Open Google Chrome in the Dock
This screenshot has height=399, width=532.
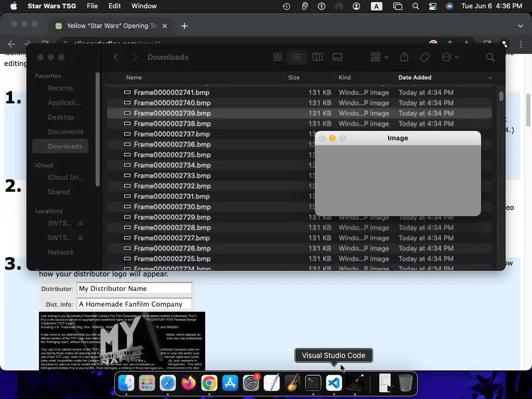tap(209, 383)
